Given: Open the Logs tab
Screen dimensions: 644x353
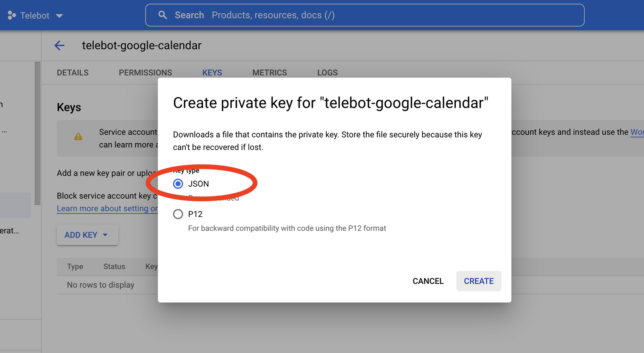Looking at the screenshot, I should click(x=327, y=73).
